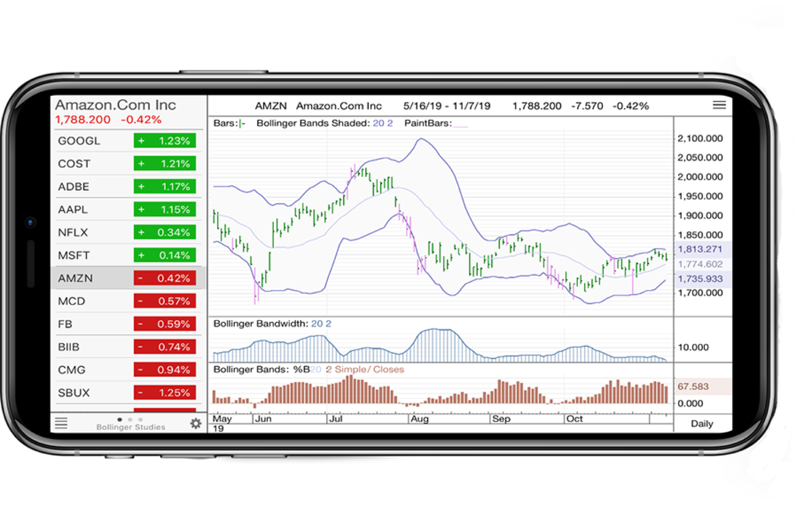Tap the Bollinger Bands %B study label
Screen dimensions: 804x532
pos(262,370)
